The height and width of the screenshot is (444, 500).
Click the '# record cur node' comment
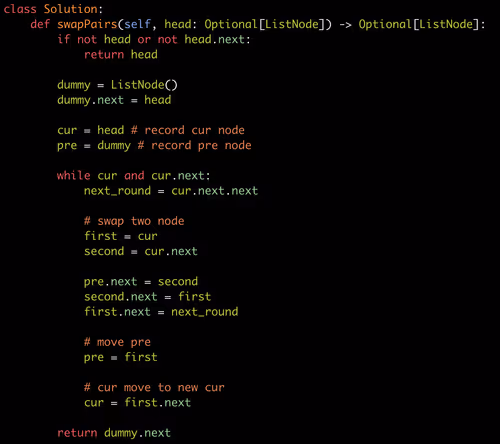tap(188, 130)
